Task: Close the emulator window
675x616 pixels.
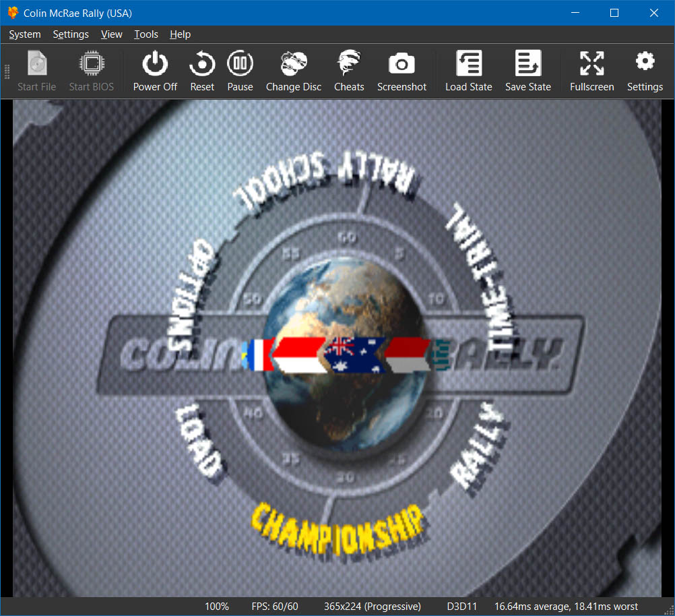Action: coord(654,13)
